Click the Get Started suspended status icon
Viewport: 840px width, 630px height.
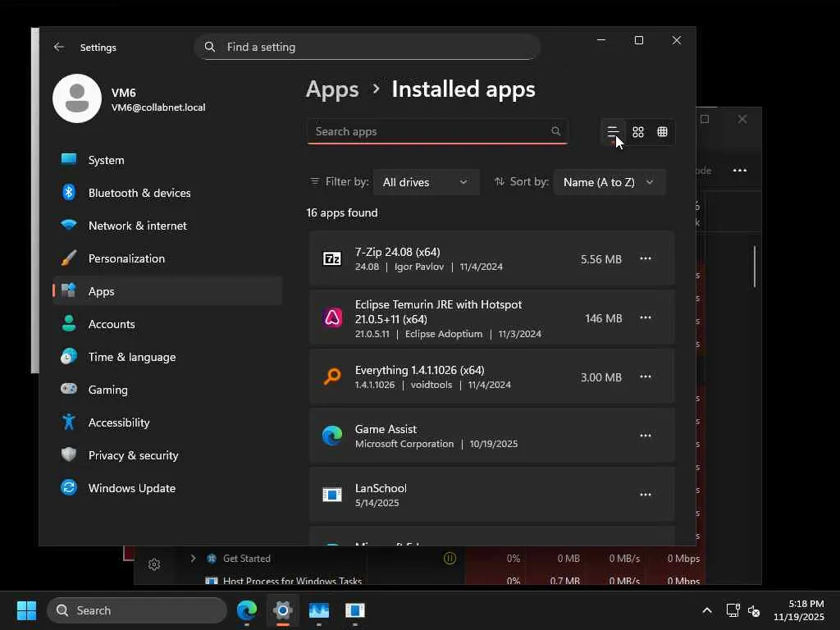pos(450,558)
